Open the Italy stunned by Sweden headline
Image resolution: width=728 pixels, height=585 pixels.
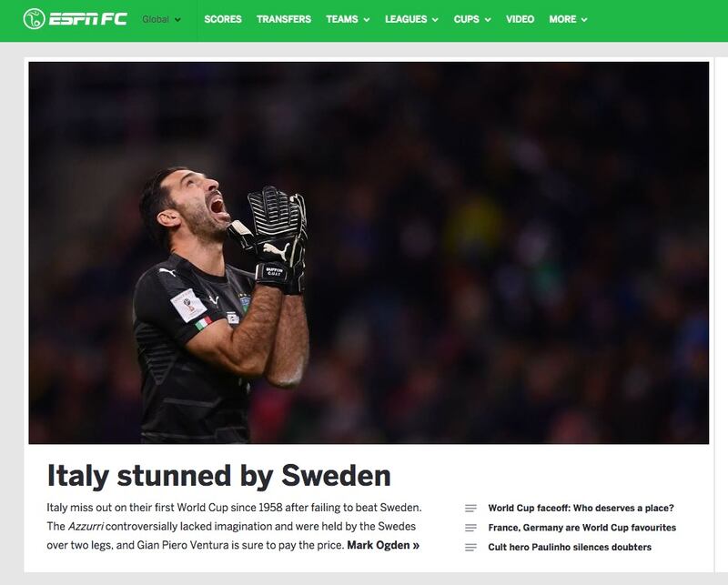pos(218,476)
